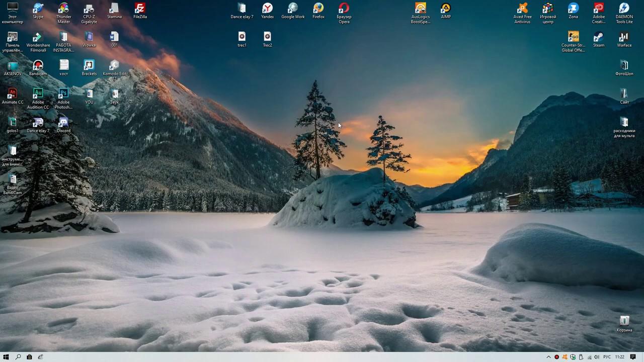
Task: Select the Steam desktop icon
Action: tap(598, 37)
